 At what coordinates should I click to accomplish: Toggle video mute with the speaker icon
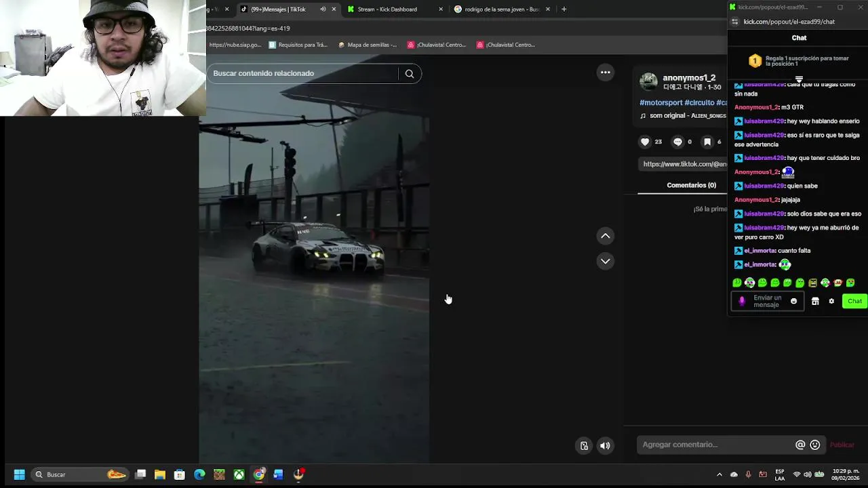[605, 446]
